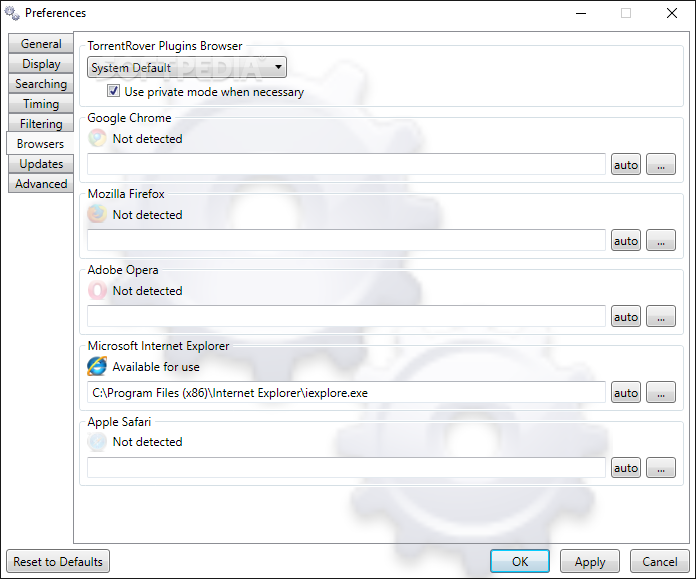
Task: Auto-detect Google Chrome path
Action: [x=626, y=164]
